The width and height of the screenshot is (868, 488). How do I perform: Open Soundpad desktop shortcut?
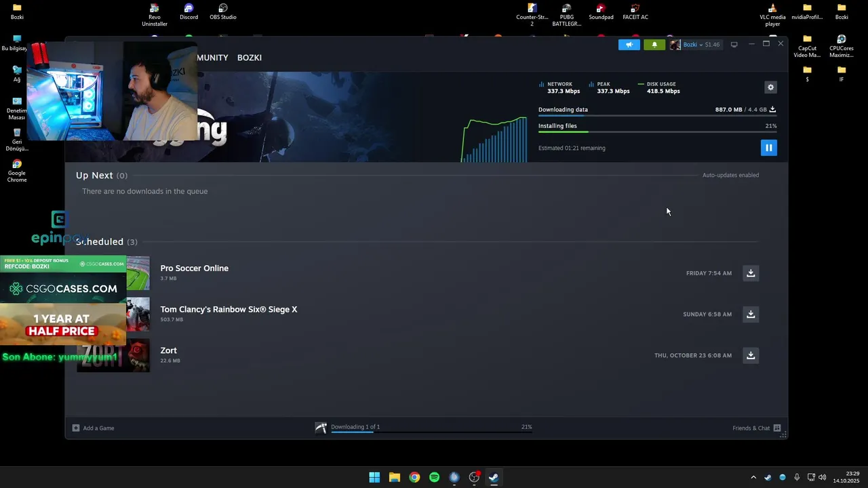(601, 12)
